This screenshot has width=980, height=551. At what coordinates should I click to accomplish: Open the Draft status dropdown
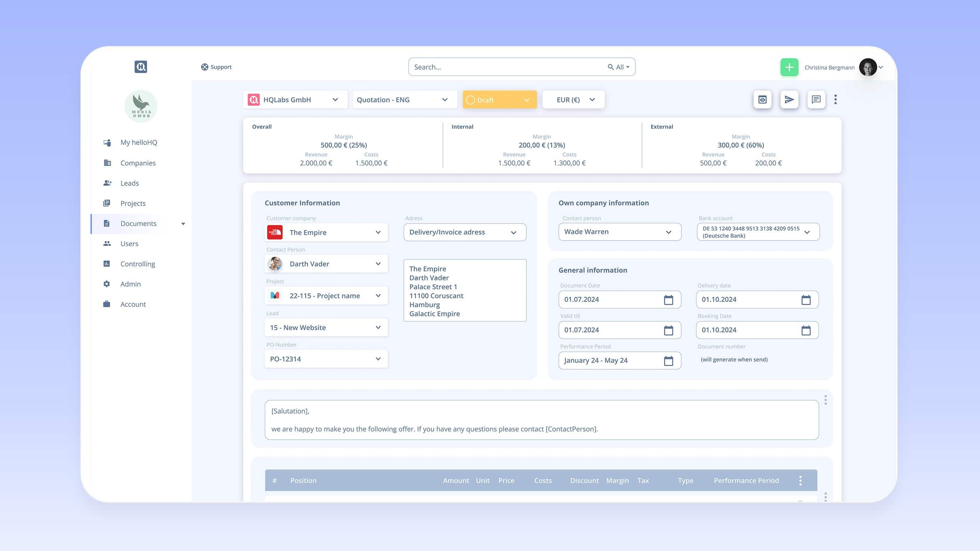pos(499,100)
